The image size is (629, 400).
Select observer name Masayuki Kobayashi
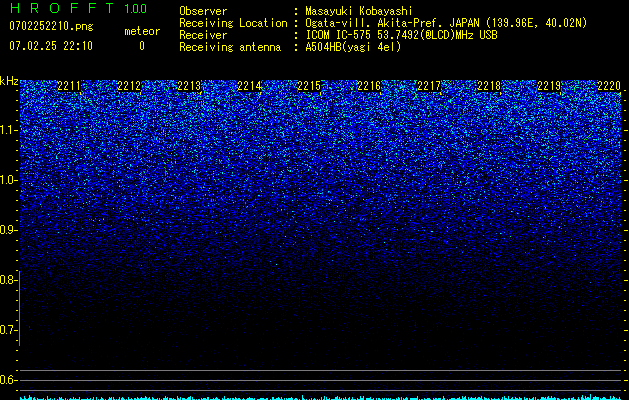(x=359, y=11)
